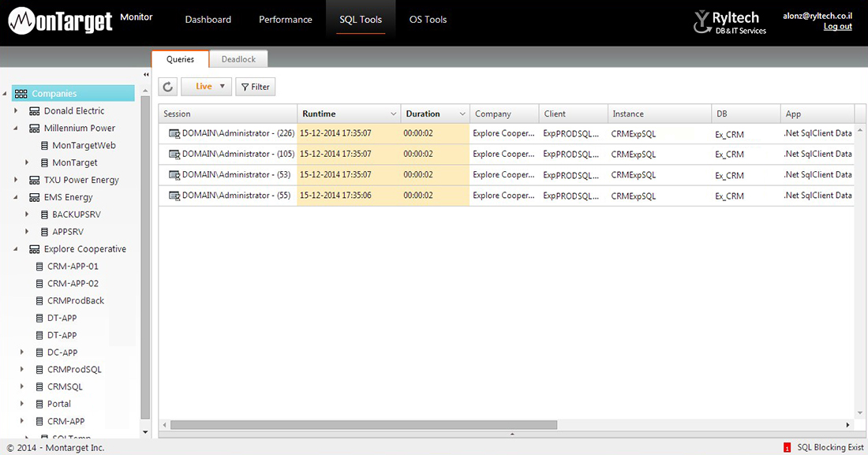Expand the DC-APP node
This screenshot has height=455, width=868.
pos(21,352)
